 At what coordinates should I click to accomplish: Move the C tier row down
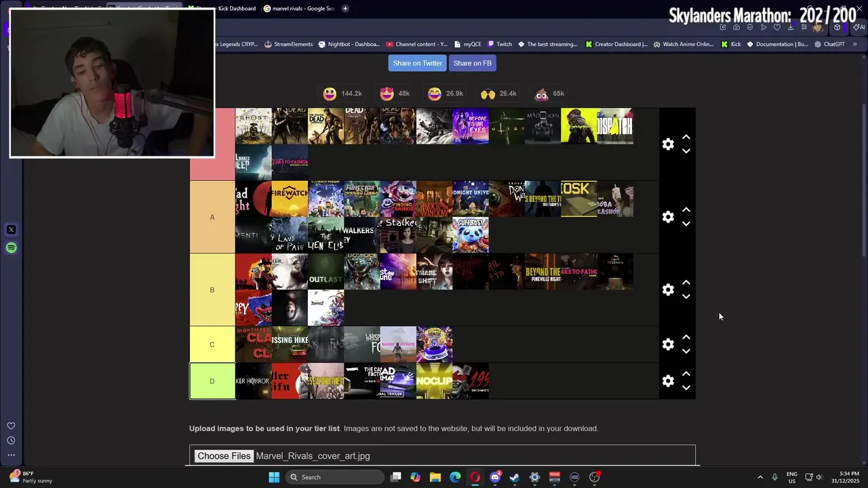[686, 351]
